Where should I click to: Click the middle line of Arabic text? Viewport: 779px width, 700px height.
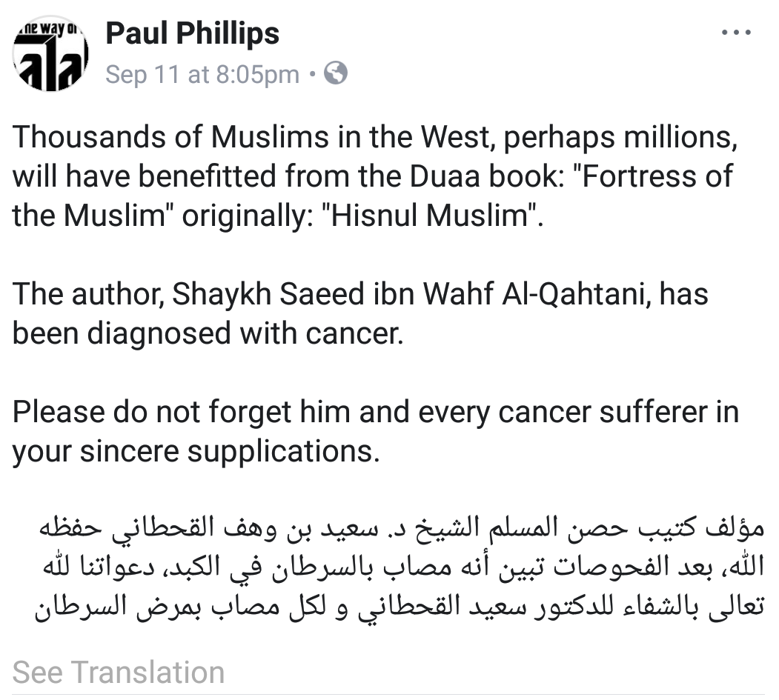(x=403, y=567)
